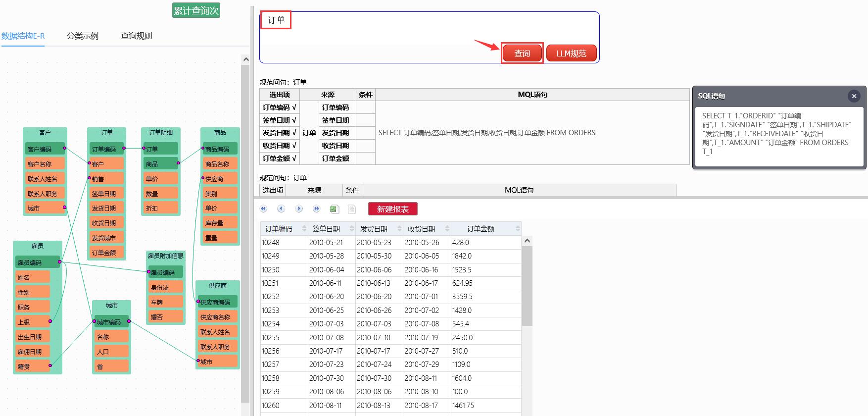
Task: Toggle the 订单金额 √ selected item
Action: (280, 158)
